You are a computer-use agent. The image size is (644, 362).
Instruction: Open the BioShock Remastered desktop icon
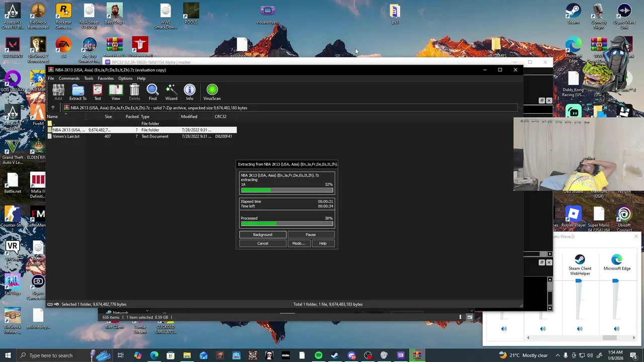(38, 17)
